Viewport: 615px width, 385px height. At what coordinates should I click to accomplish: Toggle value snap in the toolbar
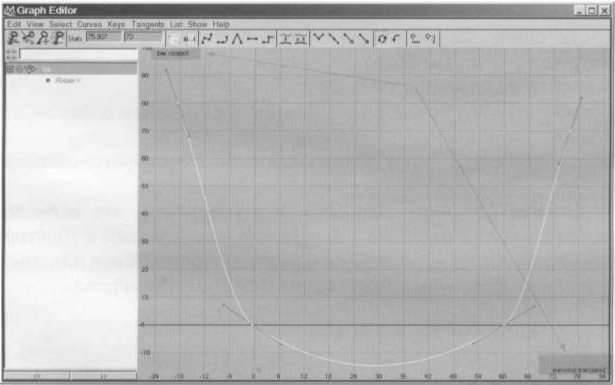click(301, 39)
